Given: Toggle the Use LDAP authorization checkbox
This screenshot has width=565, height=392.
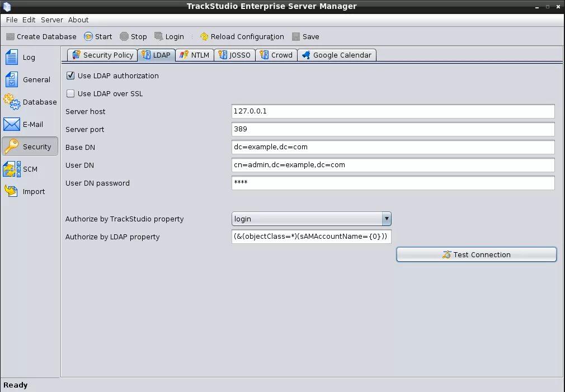Looking at the screenshot, I should [x=70, y=75].
